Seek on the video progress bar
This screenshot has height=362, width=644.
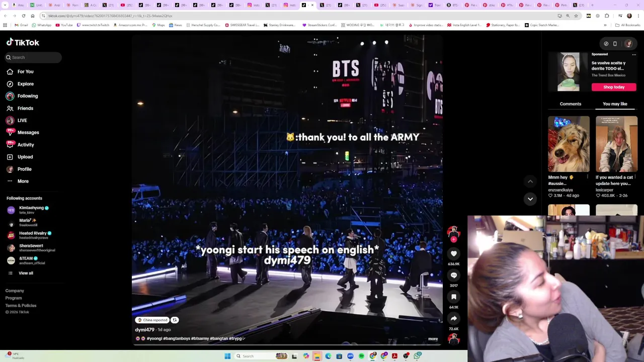click(x=287, y=345)
